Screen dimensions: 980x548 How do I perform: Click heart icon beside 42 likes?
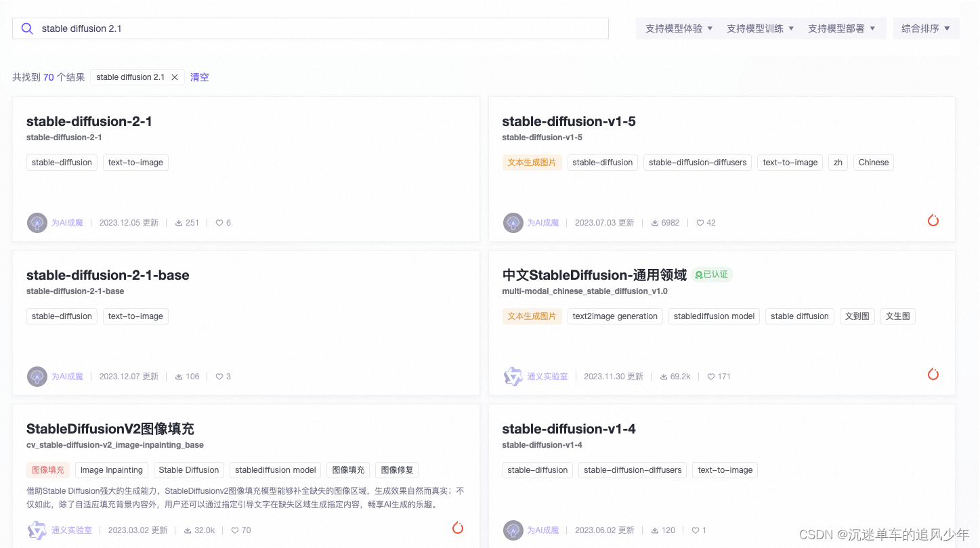coord(700,223)
